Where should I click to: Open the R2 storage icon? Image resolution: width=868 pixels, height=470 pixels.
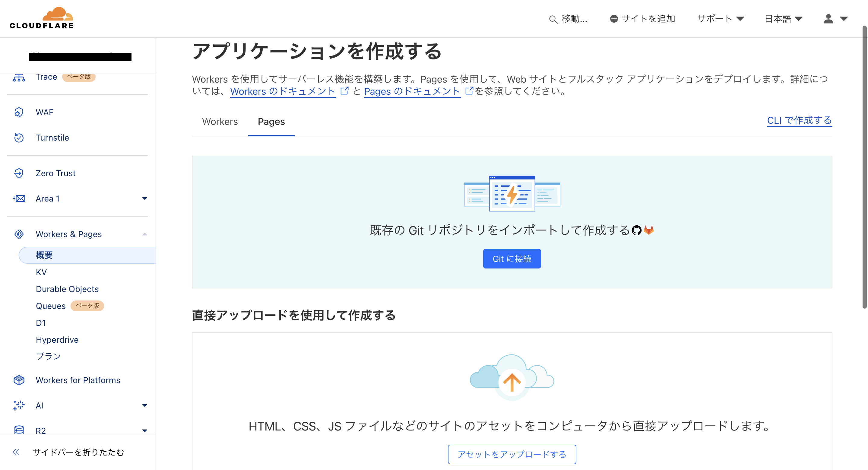(18, 430)
